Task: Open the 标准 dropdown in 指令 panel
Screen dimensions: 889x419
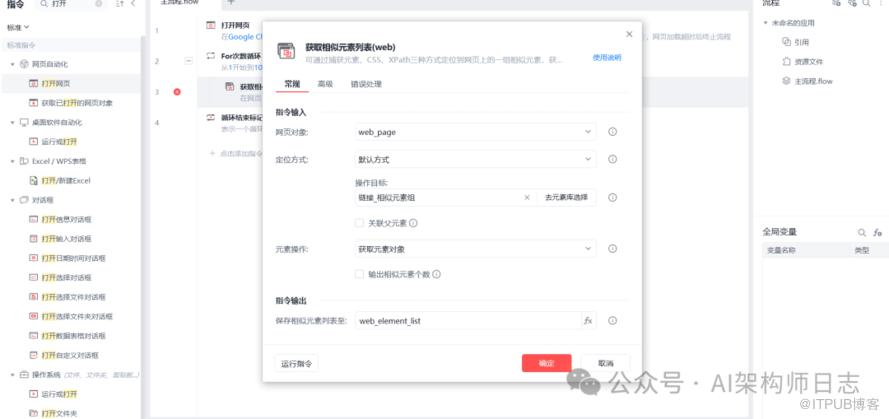Action: (18, 27)
